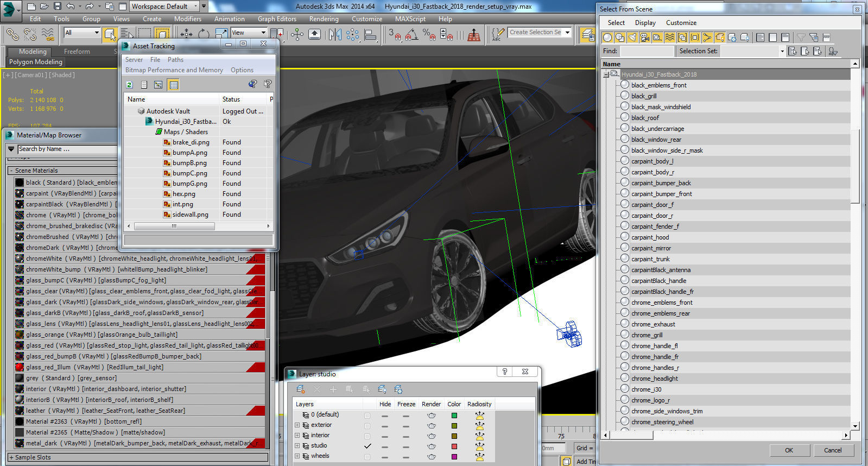
Task: Open Paths menu in Asset Tracking
Action: coord(175,60)
